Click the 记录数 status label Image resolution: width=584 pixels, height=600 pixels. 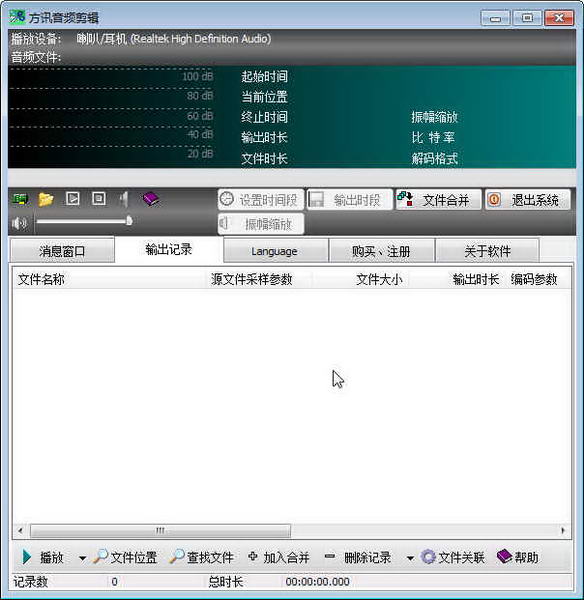coord(31,582)
